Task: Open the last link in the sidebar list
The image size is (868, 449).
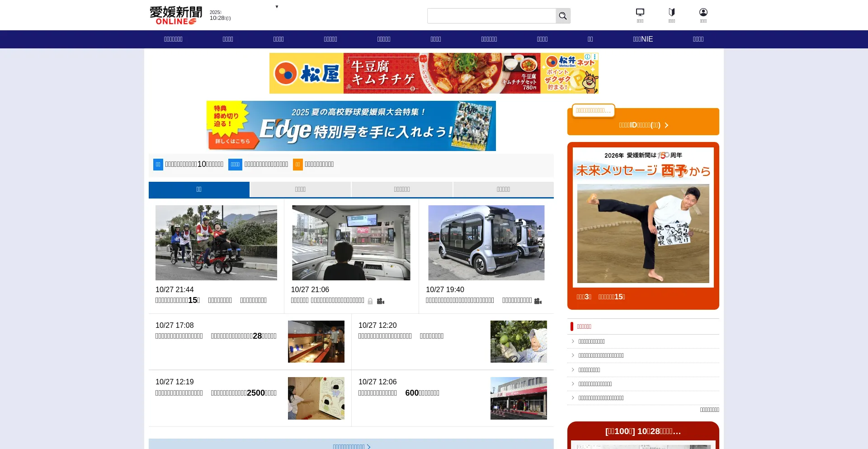Action: pos(601,398)
